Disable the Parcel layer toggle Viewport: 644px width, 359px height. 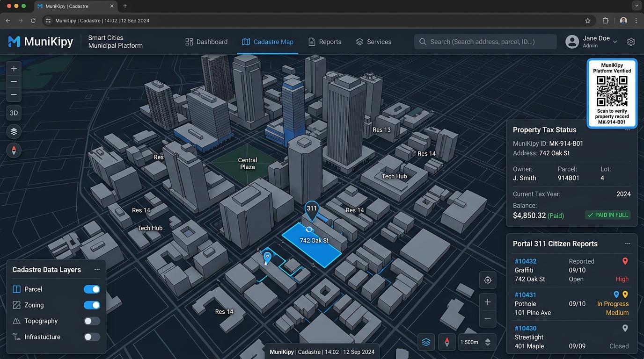[92, 289]
